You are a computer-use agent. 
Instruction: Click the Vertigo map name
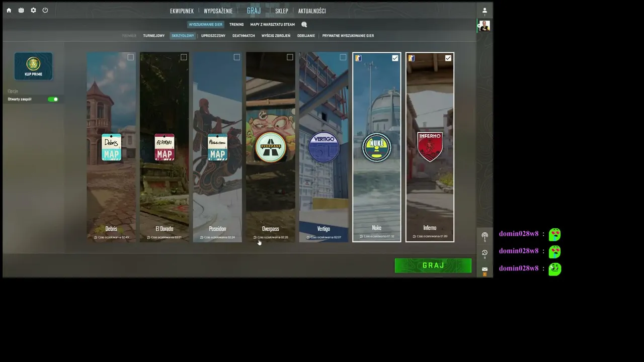(324, 229)
